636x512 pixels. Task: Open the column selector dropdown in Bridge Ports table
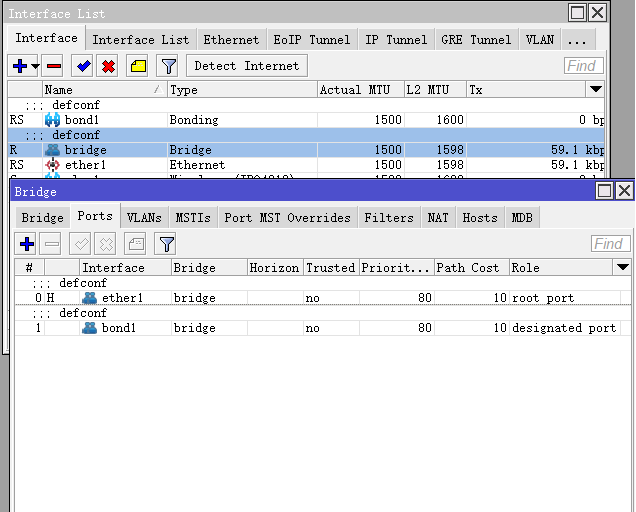(x=623, y=268)
